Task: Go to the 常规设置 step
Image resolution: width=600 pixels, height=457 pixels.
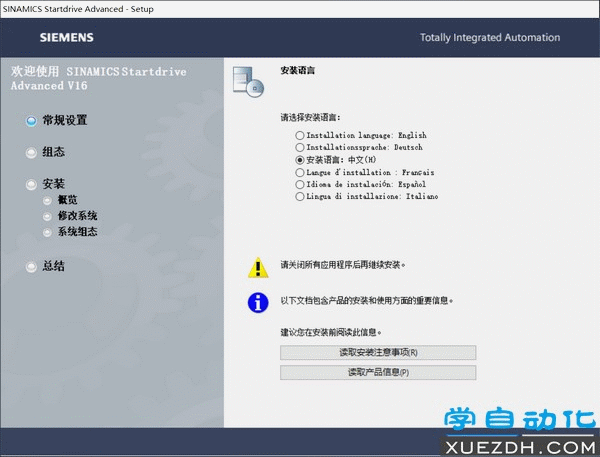Action: coord(57,121)
